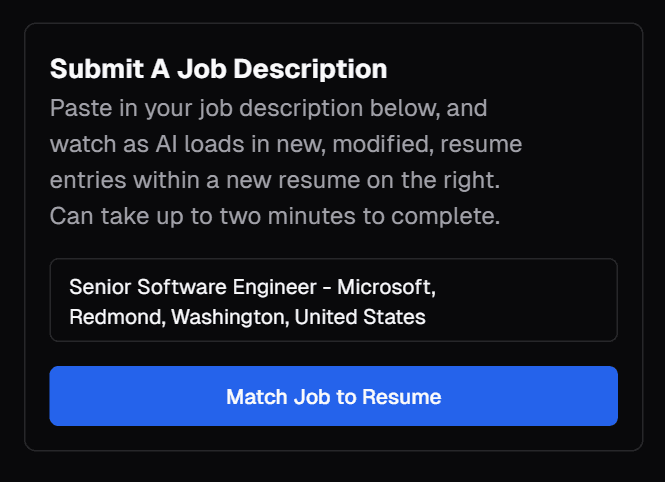Click the Match Job to Resume button
The width and height of the screenshot is (665, 482).
tap(333, 396)
